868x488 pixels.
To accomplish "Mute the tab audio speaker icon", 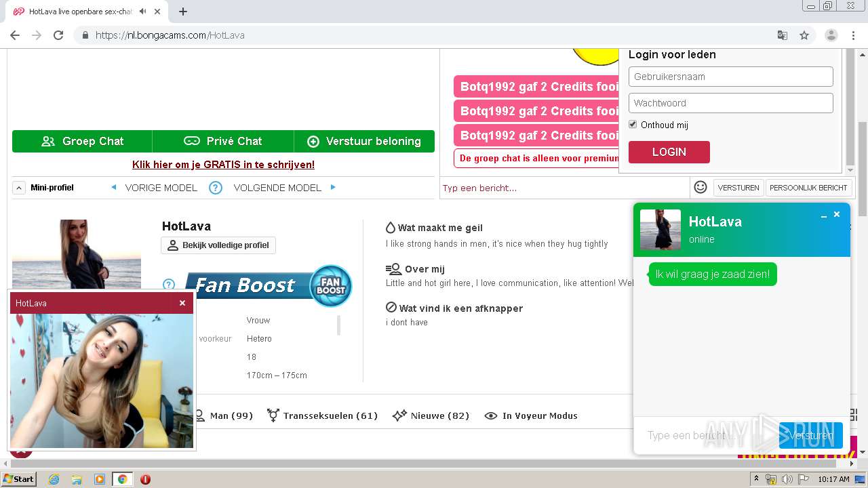I will point(142,12).
